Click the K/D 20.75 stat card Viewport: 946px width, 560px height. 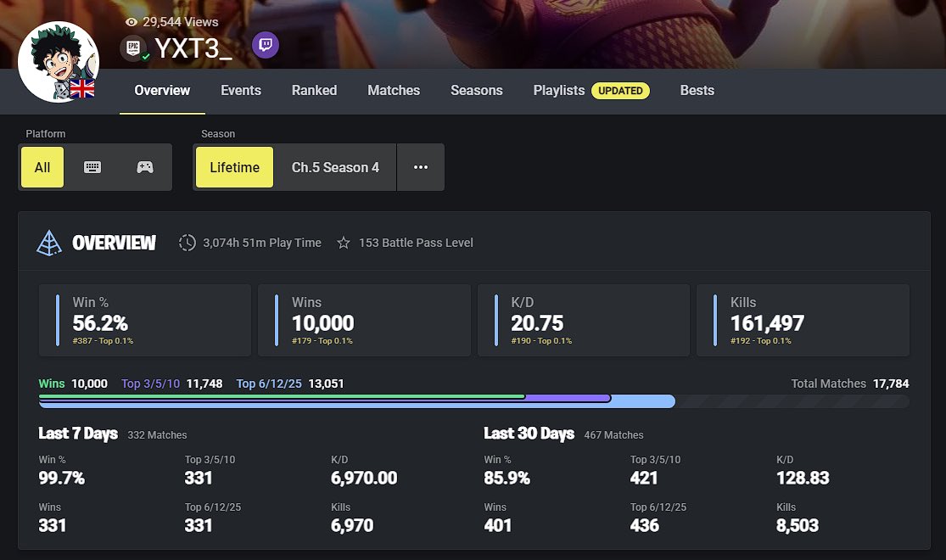click(x=584, y=321)
